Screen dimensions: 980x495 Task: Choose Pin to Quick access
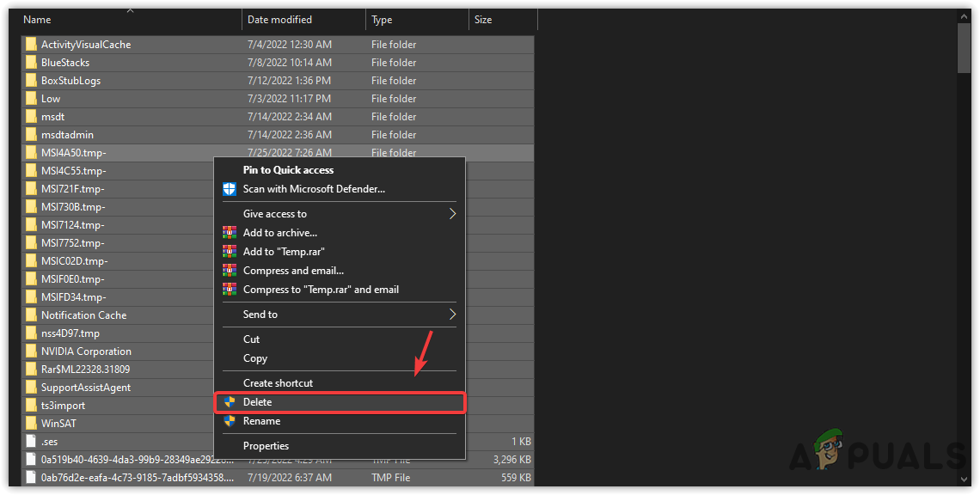(288, 170)
